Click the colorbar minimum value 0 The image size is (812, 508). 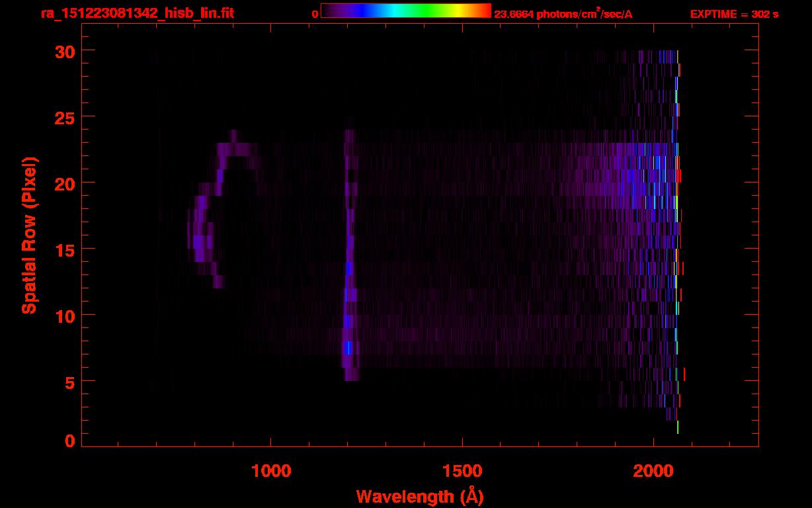click(x=315, y=14)
